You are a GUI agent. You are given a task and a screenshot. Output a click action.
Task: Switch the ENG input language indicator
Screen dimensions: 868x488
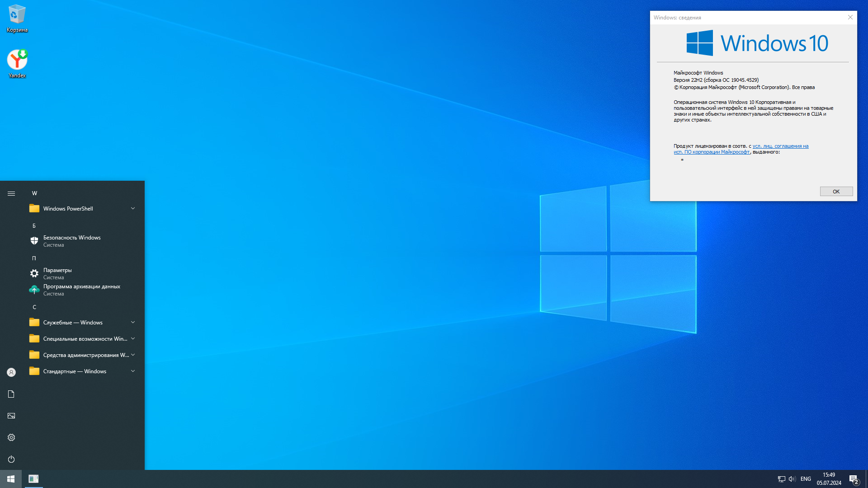click(x=806, y=479)
